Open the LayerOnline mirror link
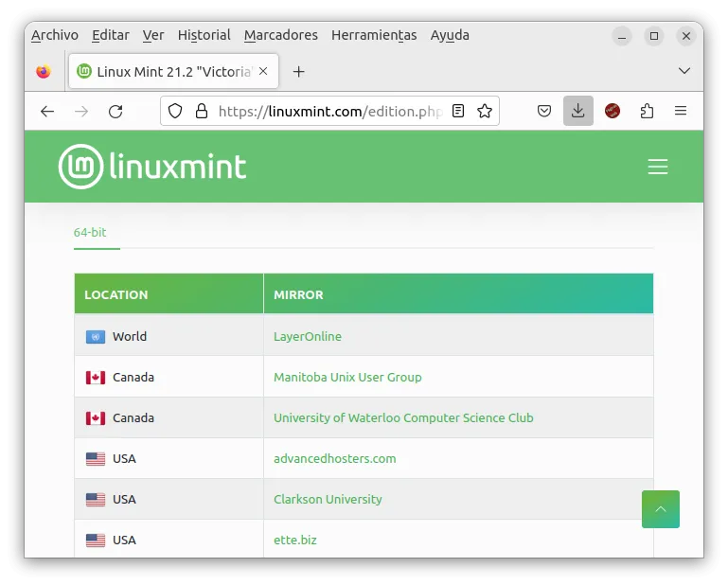Screen dimensions: 728x585 (308, 337)
